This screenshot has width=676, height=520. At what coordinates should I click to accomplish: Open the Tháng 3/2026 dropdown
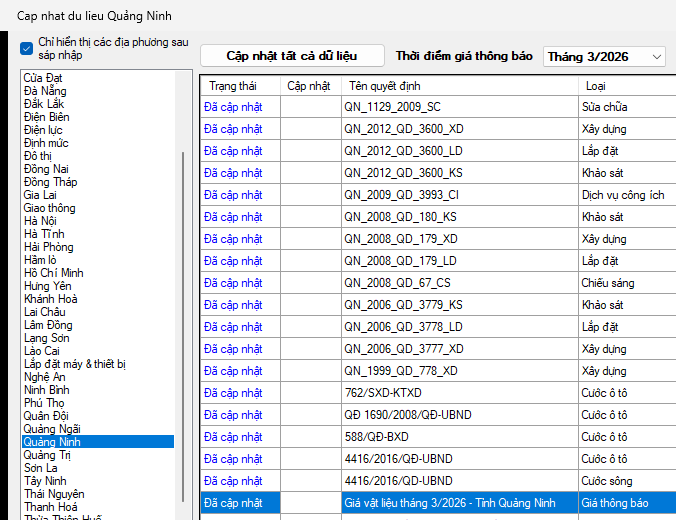(x=604, y=57)
